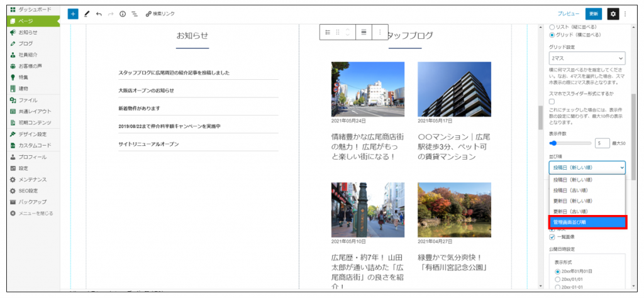
Task: Click the undo arrow icon
Action: coord(99,13)
